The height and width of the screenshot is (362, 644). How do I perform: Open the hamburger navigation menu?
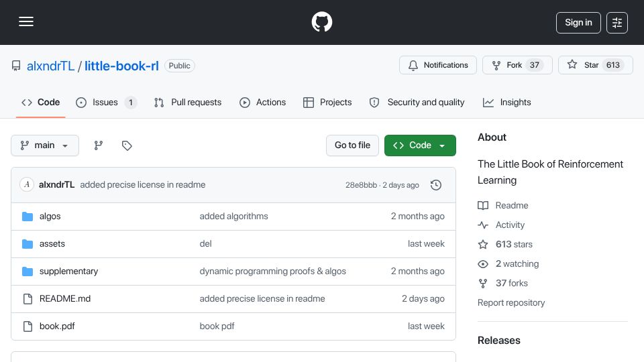[26, 21]
